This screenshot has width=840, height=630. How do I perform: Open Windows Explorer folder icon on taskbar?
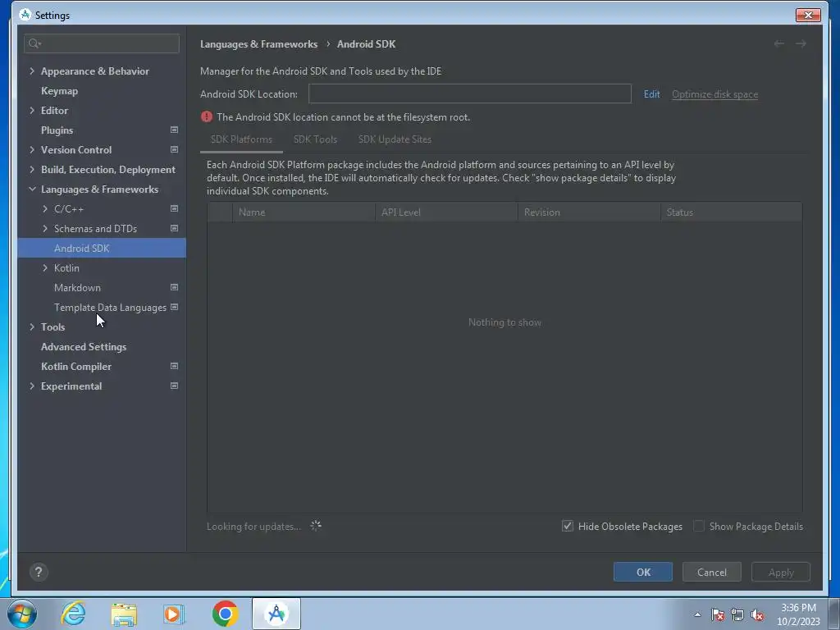pos(124,614)
